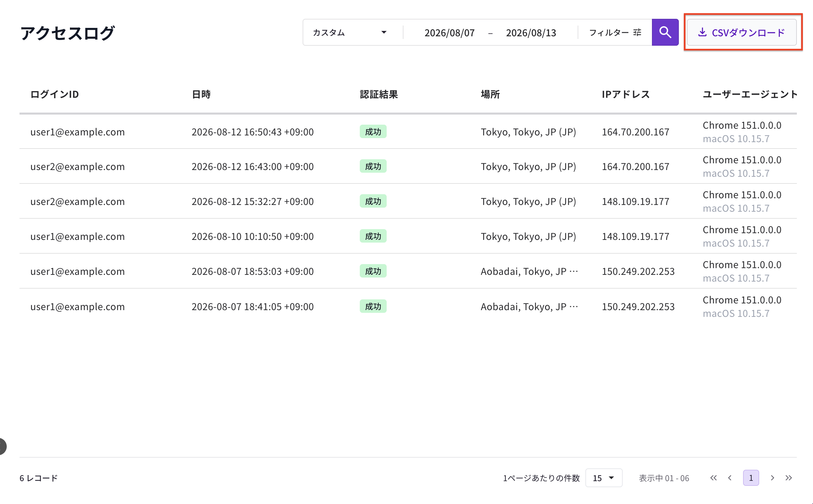Image resolution: width=813 pixels, height=504 pixels.
Task: Click the 認証結果 column header
Action: (x=379, y=94)
